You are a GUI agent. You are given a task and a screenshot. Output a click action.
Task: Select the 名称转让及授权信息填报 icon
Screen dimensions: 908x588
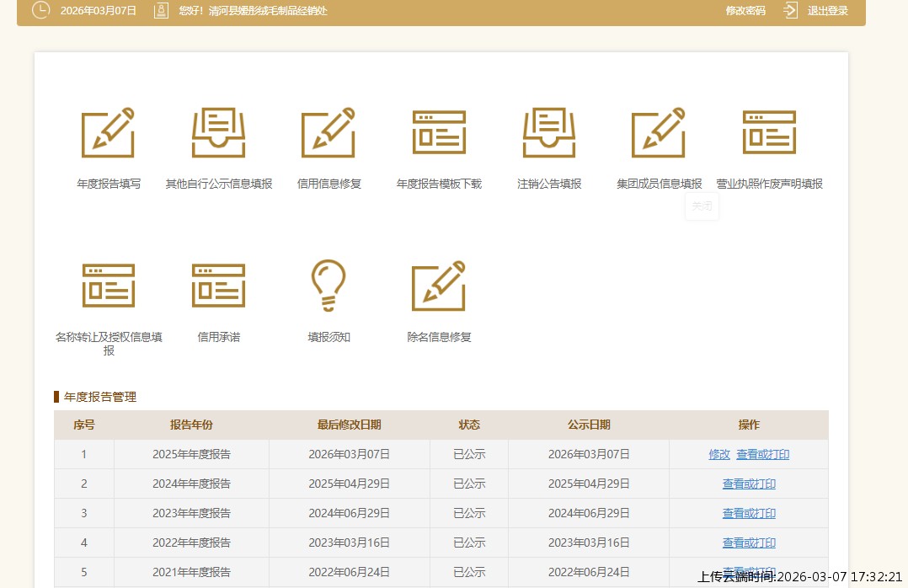click(x=108, y=286)
